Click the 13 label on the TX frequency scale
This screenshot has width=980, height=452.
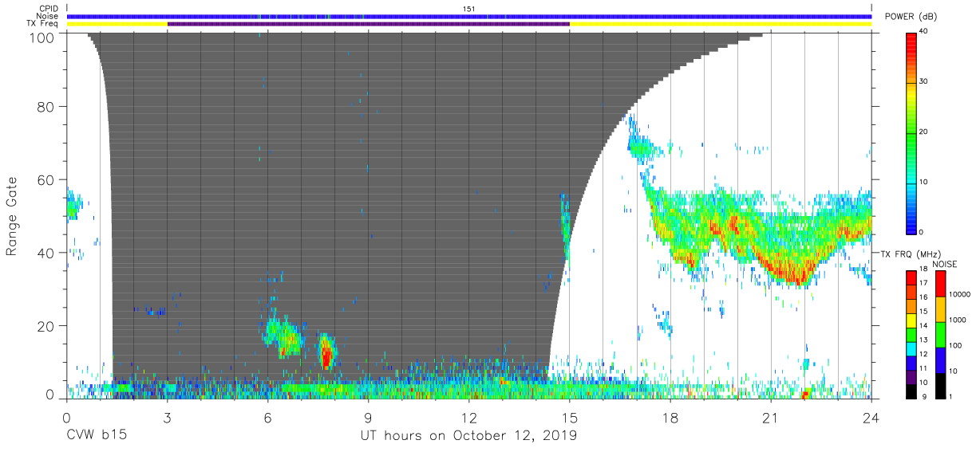tap(924, 341)
